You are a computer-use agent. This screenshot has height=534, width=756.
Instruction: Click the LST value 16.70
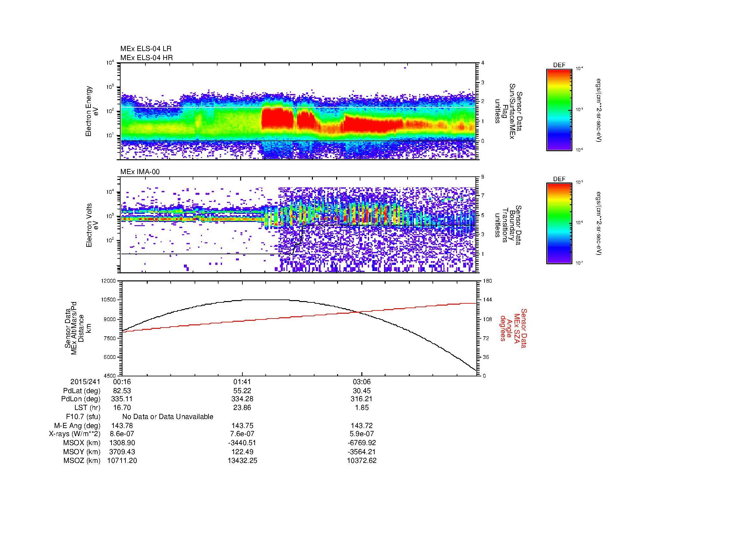(122, 408)
